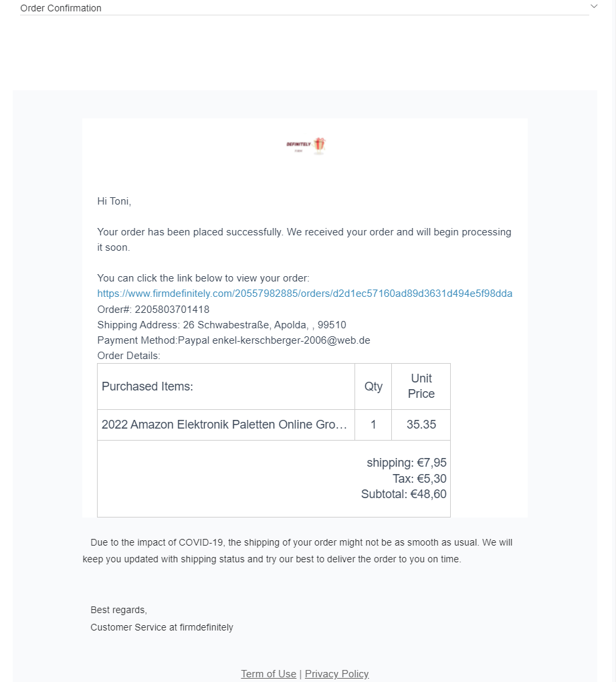Open the firmdefinitely.com order link
The image size is (616, 682).
pyautogui.click(x=305, y=294)
